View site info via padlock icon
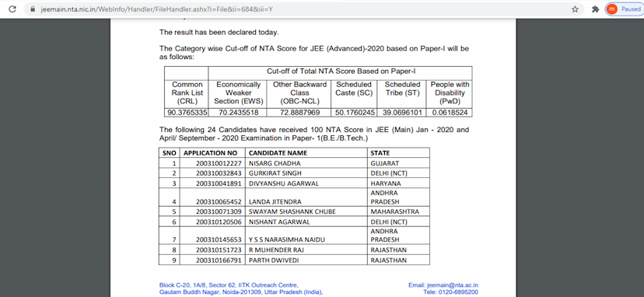 point(33,9)
